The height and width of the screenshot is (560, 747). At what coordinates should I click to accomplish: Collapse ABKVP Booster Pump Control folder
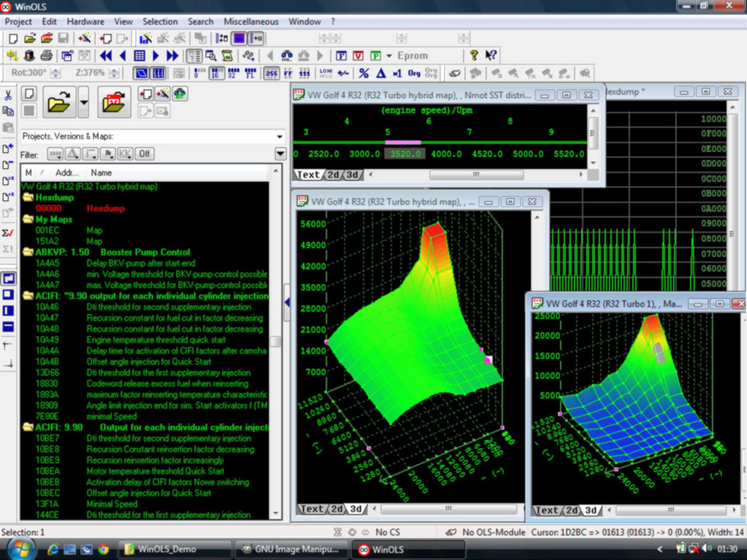pyautogui.click(x=28, y=252)
